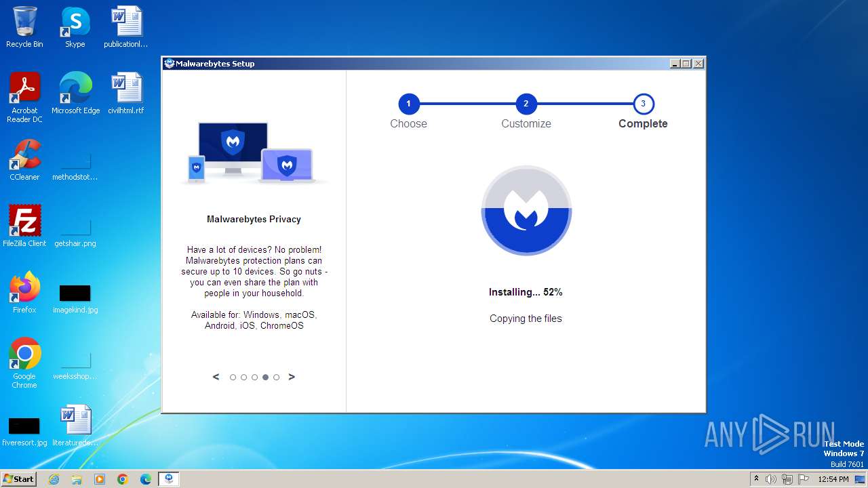
Task: Click step 2 Customize circle
Action: 526,104
